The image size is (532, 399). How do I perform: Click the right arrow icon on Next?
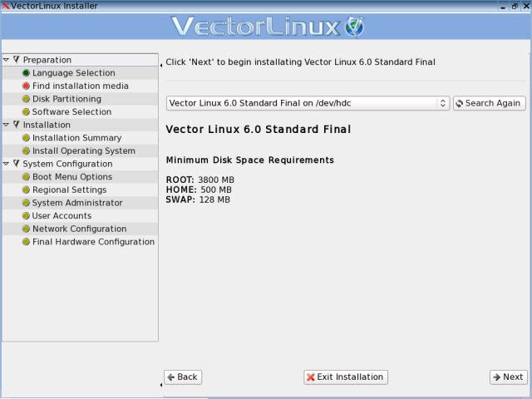coord(497,377)
